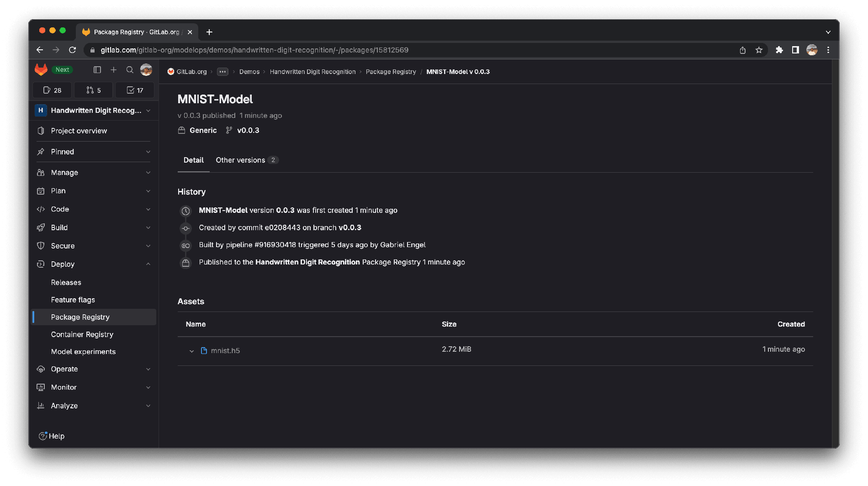
Task: Click the 2.72 MiB size value
Action: 456,349
